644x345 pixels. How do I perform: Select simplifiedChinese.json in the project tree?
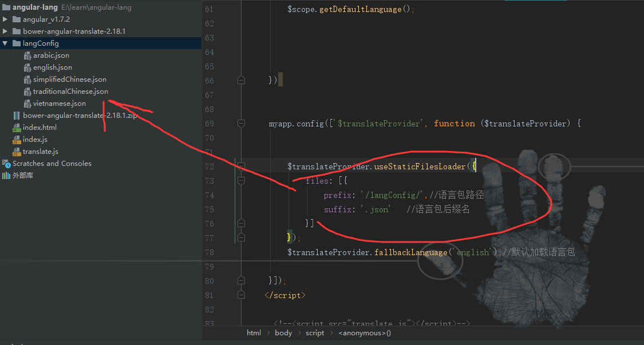pos(70,80)
